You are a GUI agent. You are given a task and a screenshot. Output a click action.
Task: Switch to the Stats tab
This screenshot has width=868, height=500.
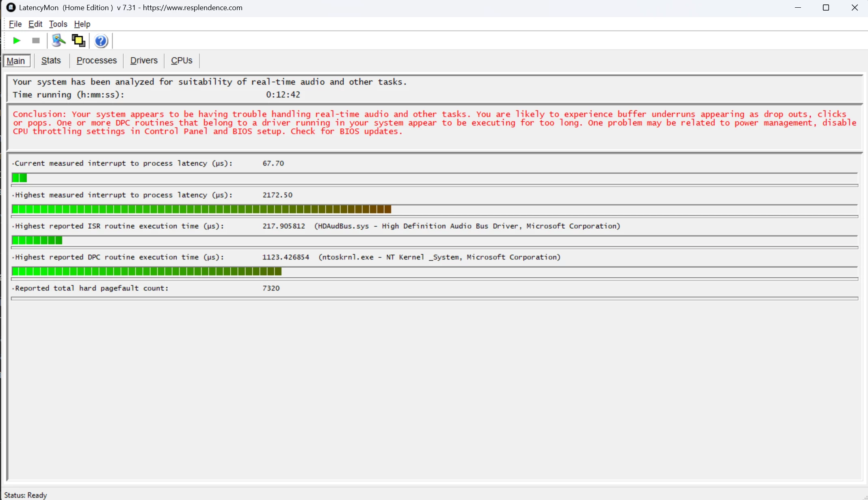tap(51, 61)
